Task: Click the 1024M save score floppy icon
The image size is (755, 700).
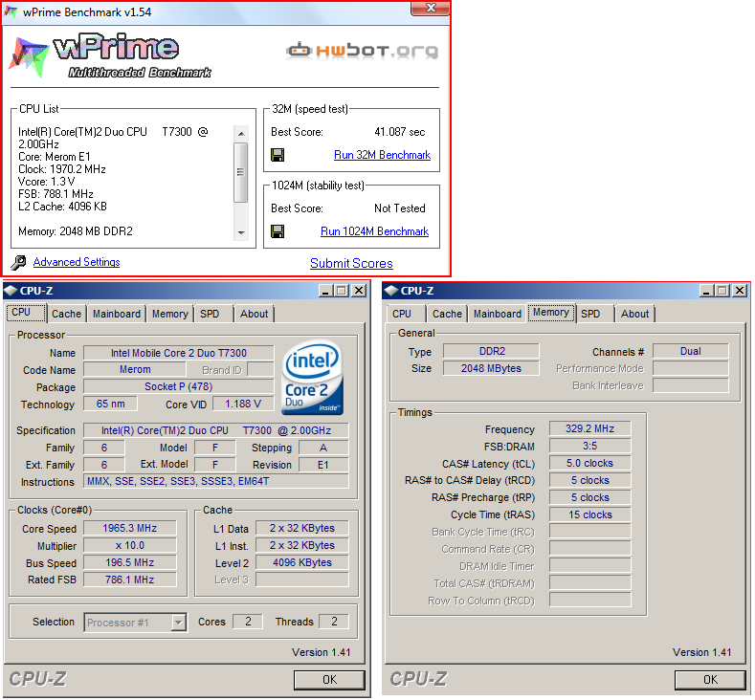Action: [278, 231]
